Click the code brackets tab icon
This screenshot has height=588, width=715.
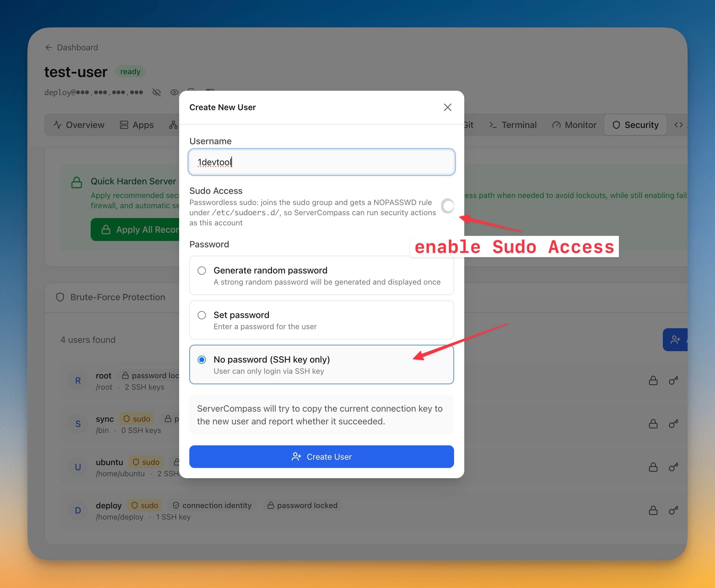678,125
